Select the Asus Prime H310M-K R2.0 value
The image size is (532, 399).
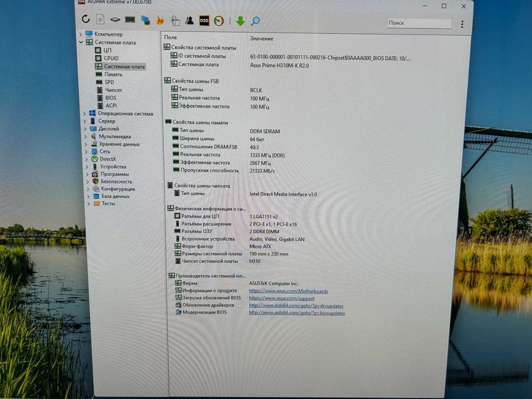[279, 66]
